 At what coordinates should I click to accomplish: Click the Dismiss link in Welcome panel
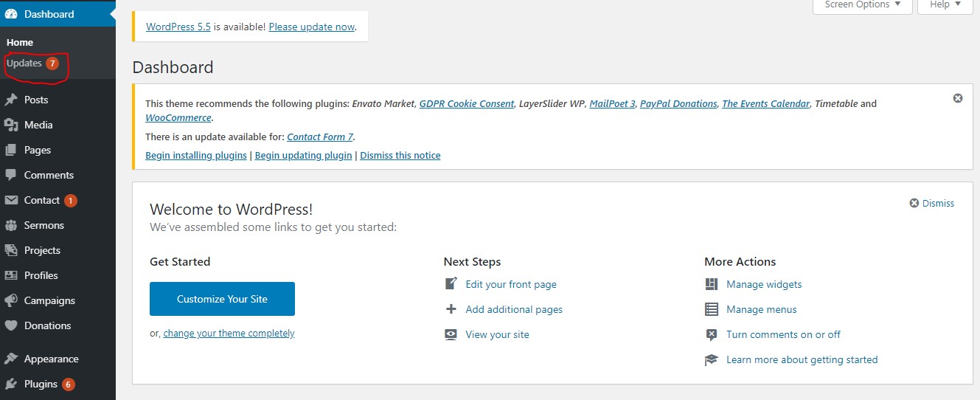click(x=938, y=203)
